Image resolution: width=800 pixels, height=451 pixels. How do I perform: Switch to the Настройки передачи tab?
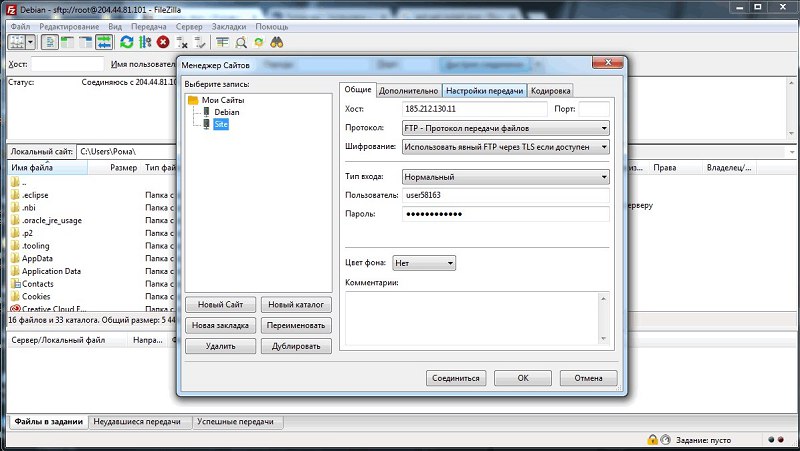(x=484, y=90)
